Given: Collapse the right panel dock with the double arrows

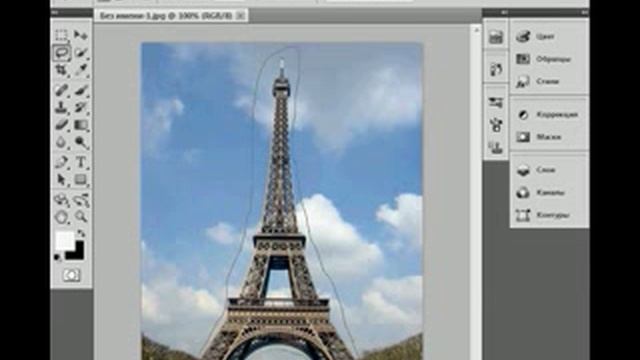Looking at the screenshot, I should (x=584, y=13).
